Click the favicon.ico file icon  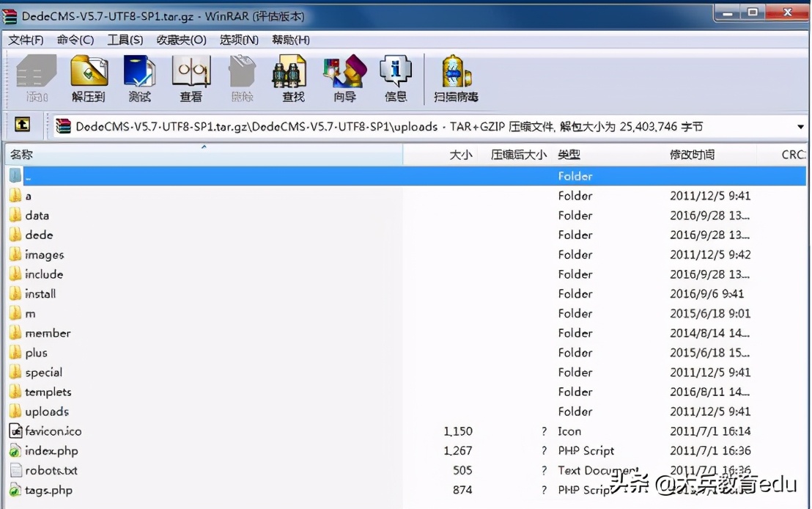point(16,431)
